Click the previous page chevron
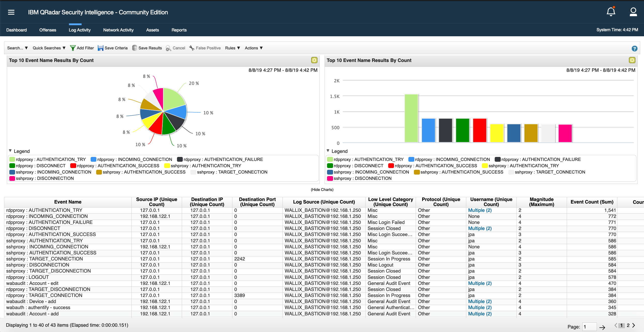The height and width of the screenshot is (332, 644). [616, 325]
